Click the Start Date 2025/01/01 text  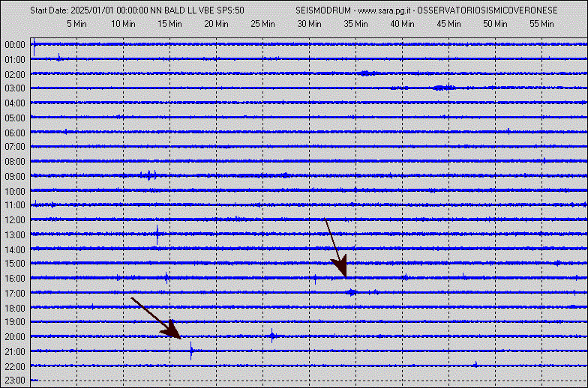(73, 10)
